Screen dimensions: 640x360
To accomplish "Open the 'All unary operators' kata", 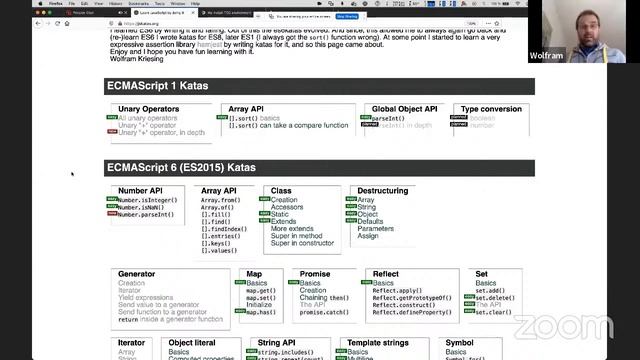I will [148, 118].
